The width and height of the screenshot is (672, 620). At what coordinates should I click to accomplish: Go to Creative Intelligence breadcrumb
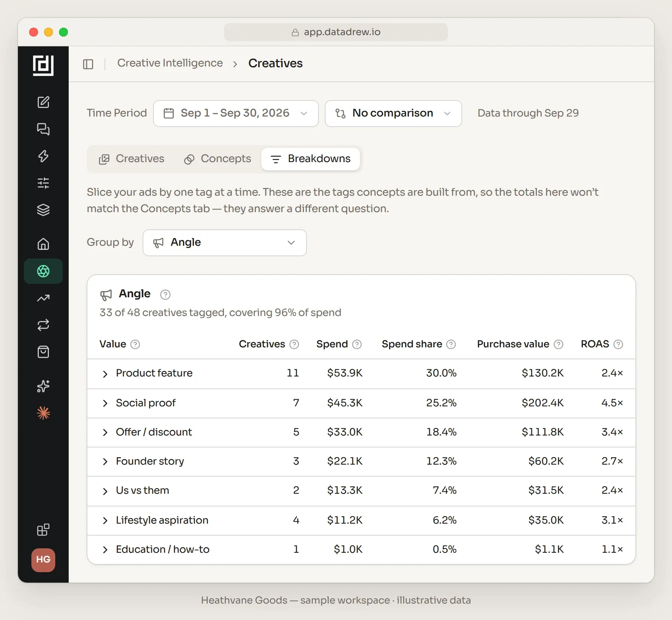pyautogui.click(x=170, y=63)
